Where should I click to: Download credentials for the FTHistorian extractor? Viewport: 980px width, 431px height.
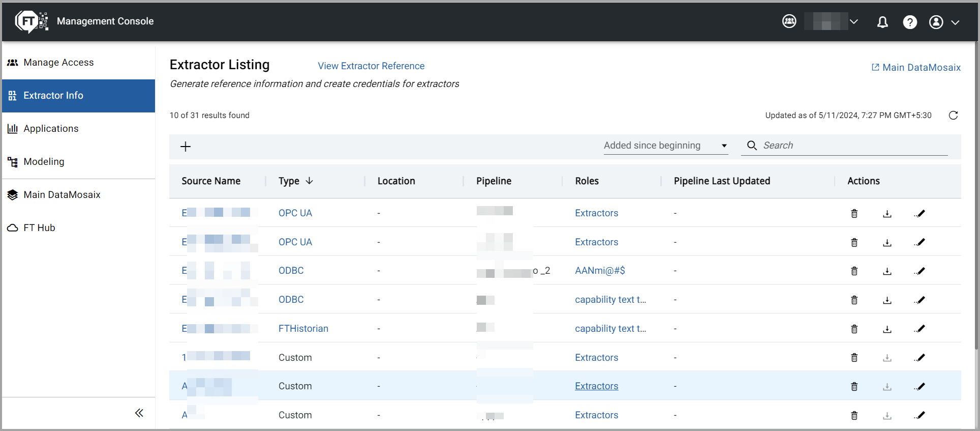coord(887,329)
